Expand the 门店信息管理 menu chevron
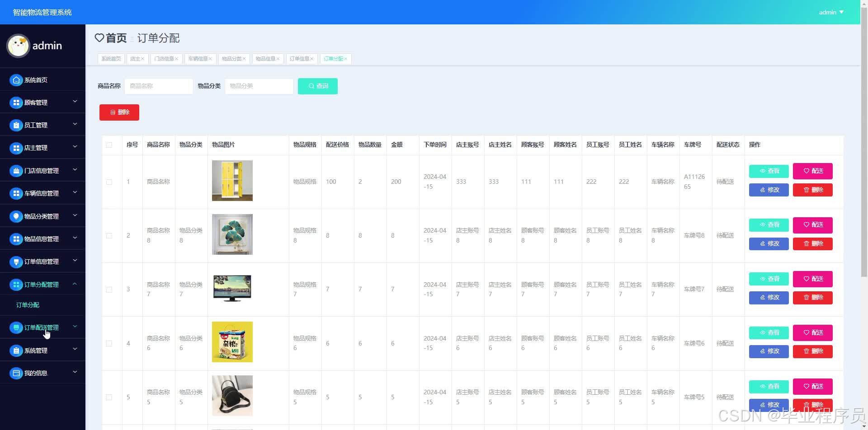This screenshot has height=430, width=868. pos(75,170)
